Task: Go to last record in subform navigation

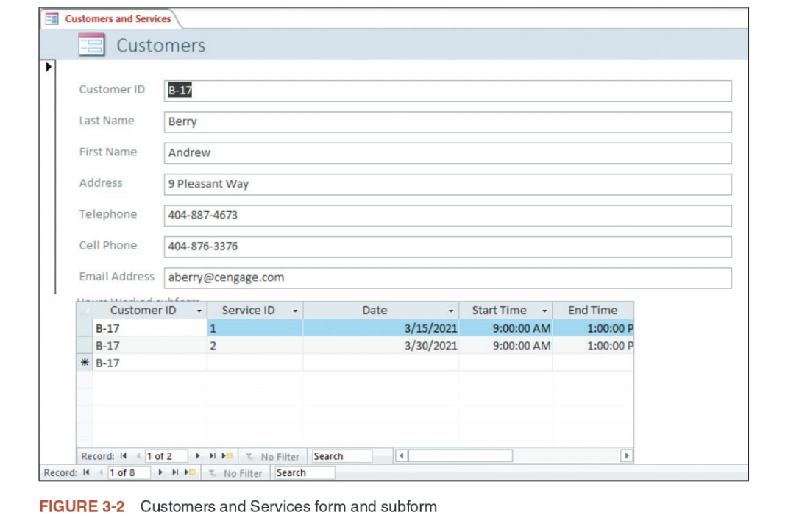Action: (x=212, y=456)
